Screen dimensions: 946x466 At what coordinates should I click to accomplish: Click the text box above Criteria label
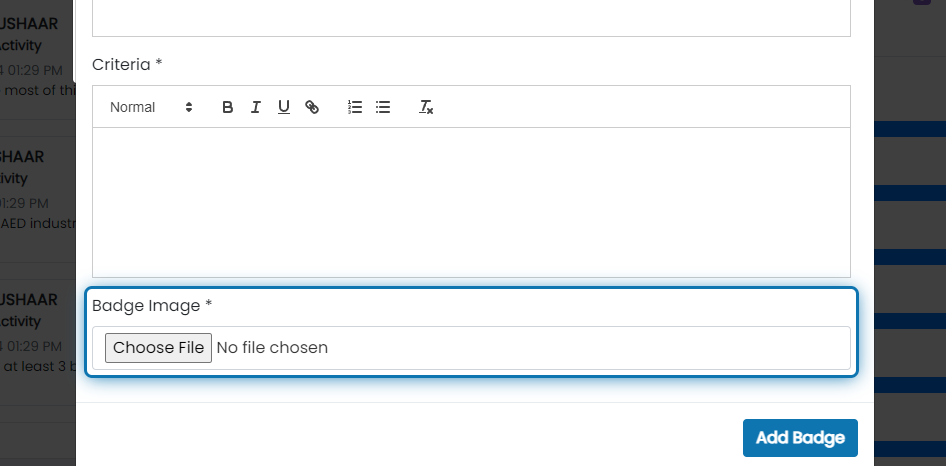click(471, 18)
